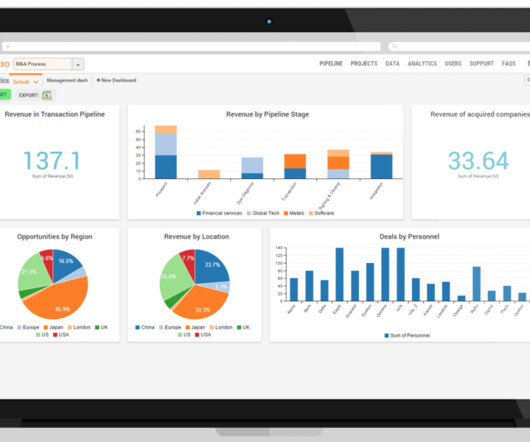Screen dimensions: 530x442
Task: Toggle Europe legend in Opportunities by Region
Action: [28, 327]
